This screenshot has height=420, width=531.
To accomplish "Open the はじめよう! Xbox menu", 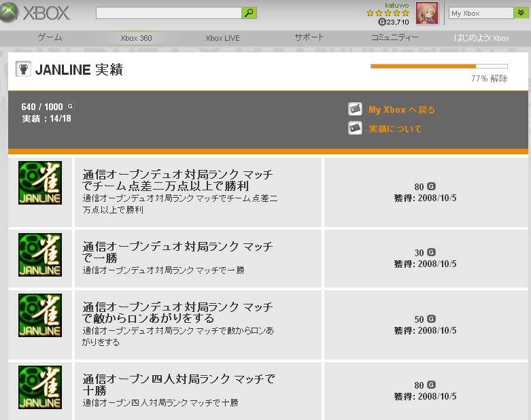I will [481, 38].
